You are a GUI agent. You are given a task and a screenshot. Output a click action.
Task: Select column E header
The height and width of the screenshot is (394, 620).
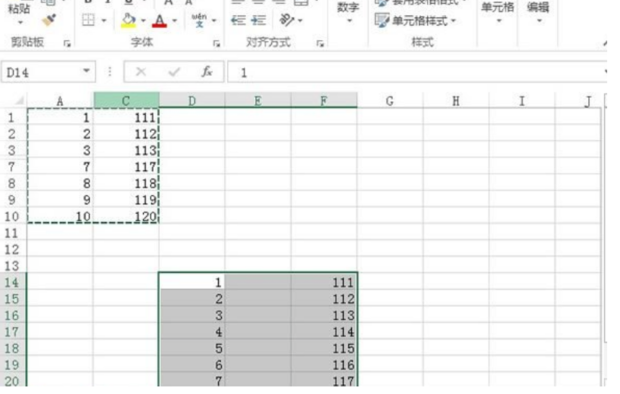(258, 101)
